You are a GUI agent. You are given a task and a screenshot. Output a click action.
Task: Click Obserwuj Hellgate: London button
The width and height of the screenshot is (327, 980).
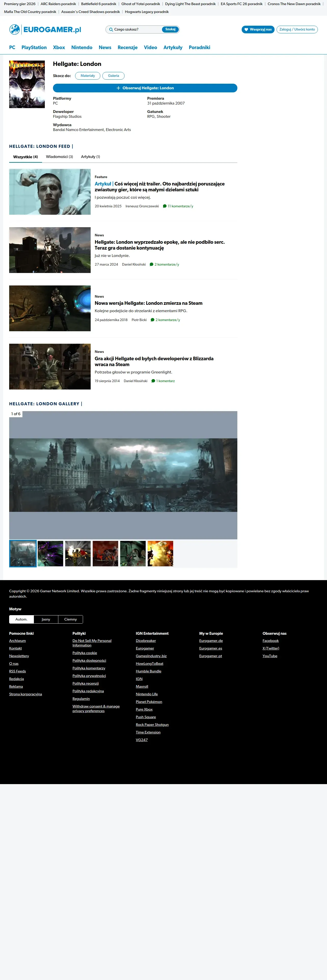(145, 88)
